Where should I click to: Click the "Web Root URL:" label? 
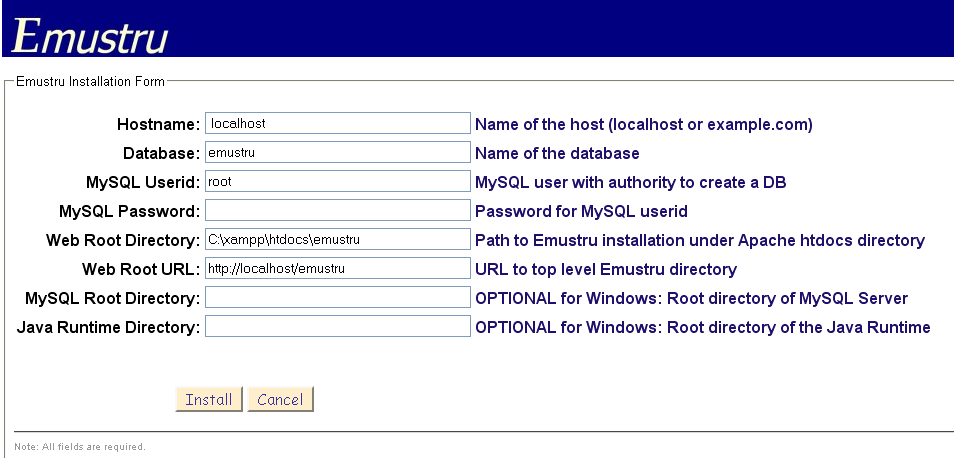(x=142, y=270)
